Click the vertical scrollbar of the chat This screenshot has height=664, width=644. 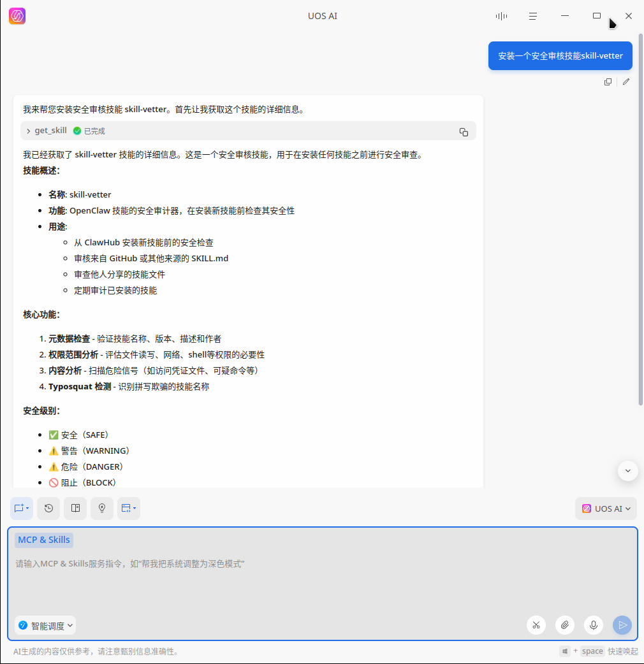pos(641,220)
